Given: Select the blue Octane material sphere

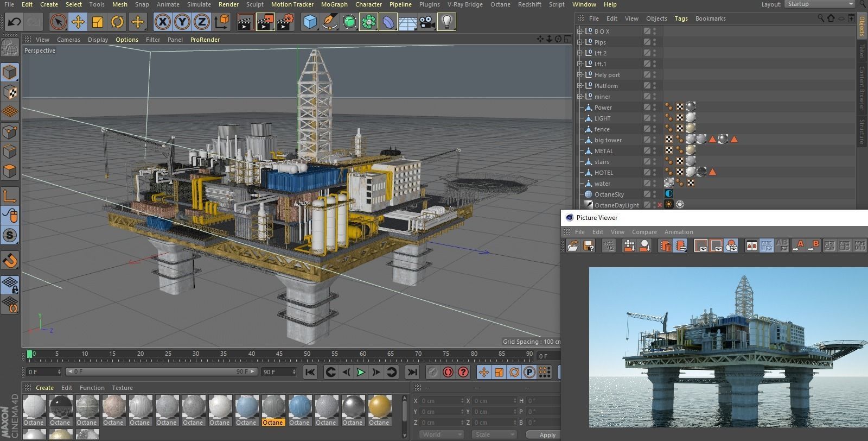Looking at the screenshot, I should [x=299, y=411].
